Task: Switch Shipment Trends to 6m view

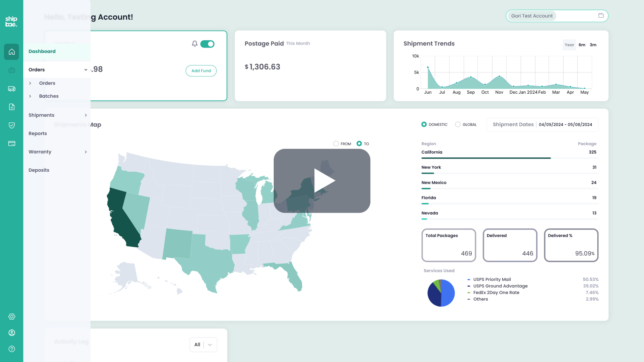Action: point(582,45)
